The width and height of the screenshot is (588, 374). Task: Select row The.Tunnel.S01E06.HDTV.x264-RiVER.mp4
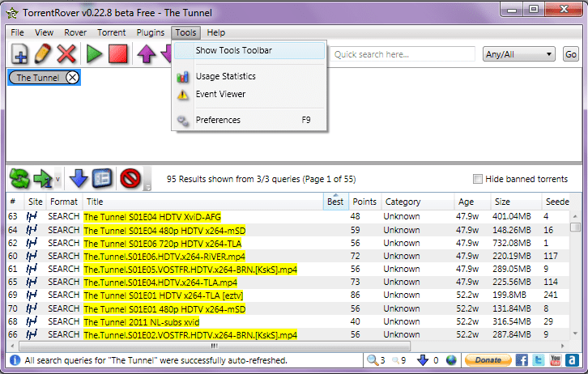coord(288,257)
